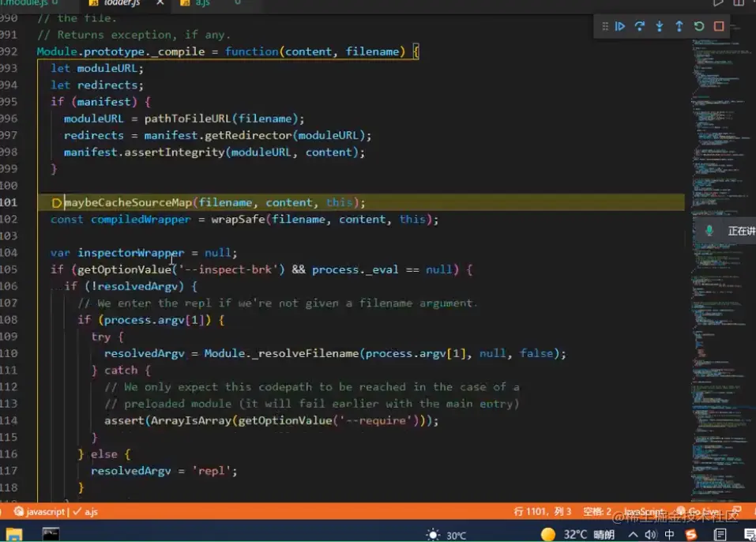This screenshot has width=756, height=542.
Task: Close the loader.js tab
Action: [x=160, y=3]
